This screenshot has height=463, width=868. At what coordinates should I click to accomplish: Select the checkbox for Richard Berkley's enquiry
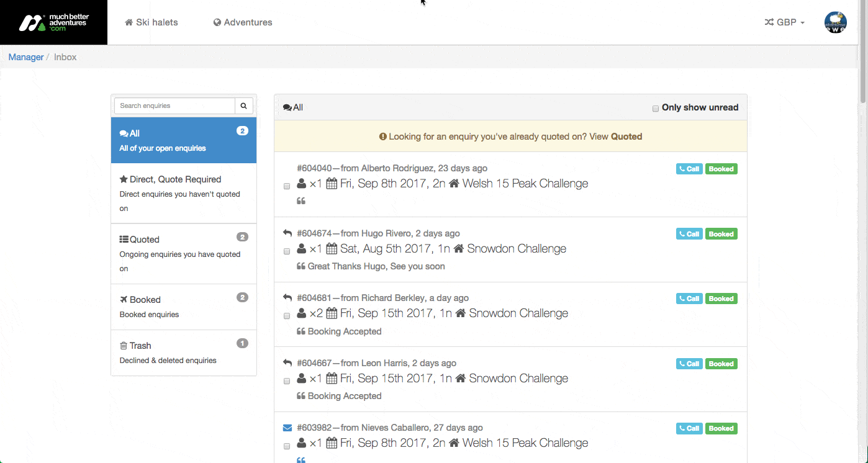click(x=287, y=316)
